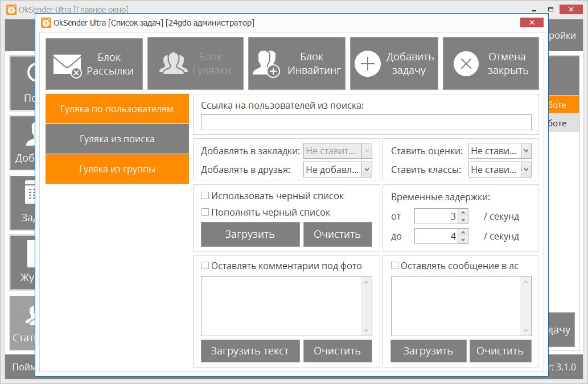Toggle Пополнять черный список checkbox
The image size is (588, 384).
(x=205, y=212)
